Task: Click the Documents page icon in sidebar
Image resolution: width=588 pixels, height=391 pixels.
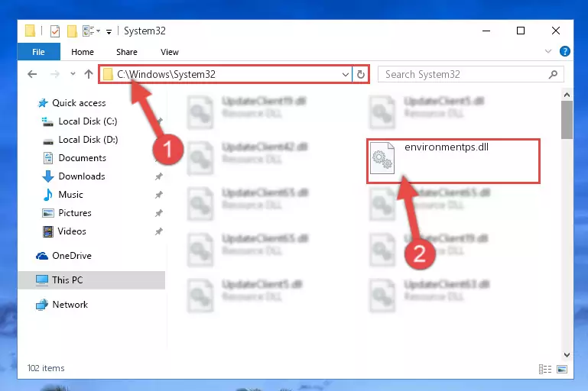Action: tap(48, 158)
